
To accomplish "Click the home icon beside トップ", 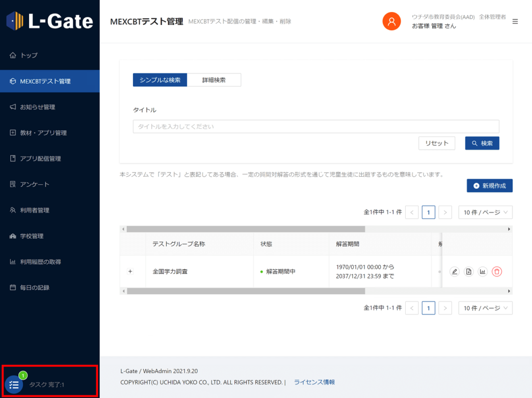I will point(13,55).
